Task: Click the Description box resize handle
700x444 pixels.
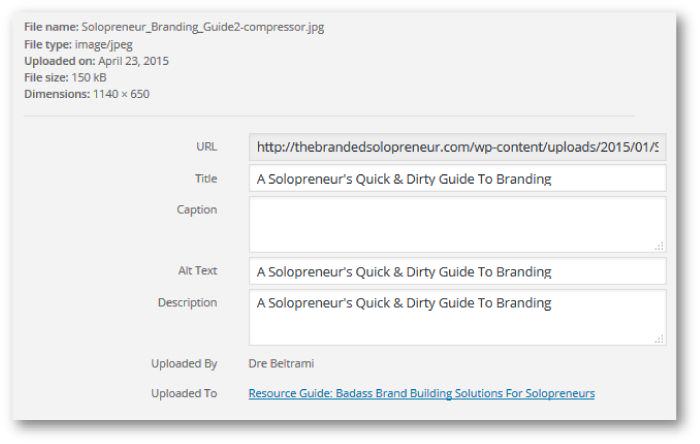Action: 659,339
